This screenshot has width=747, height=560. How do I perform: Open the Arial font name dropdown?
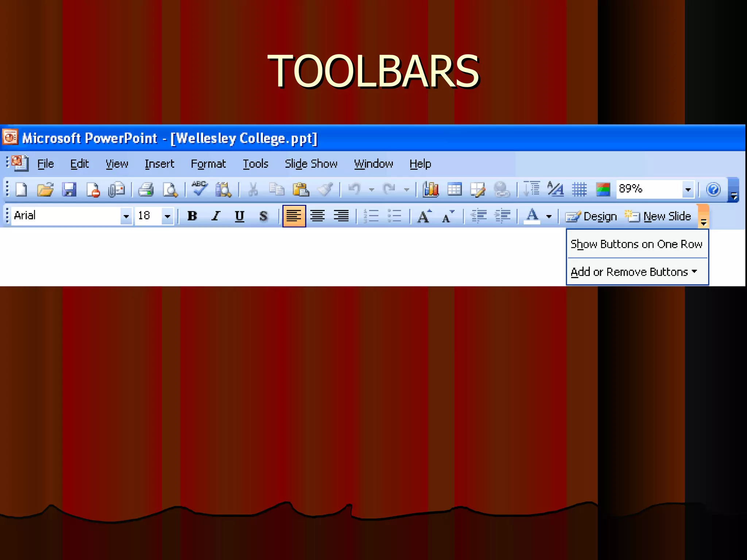[126, 217]
